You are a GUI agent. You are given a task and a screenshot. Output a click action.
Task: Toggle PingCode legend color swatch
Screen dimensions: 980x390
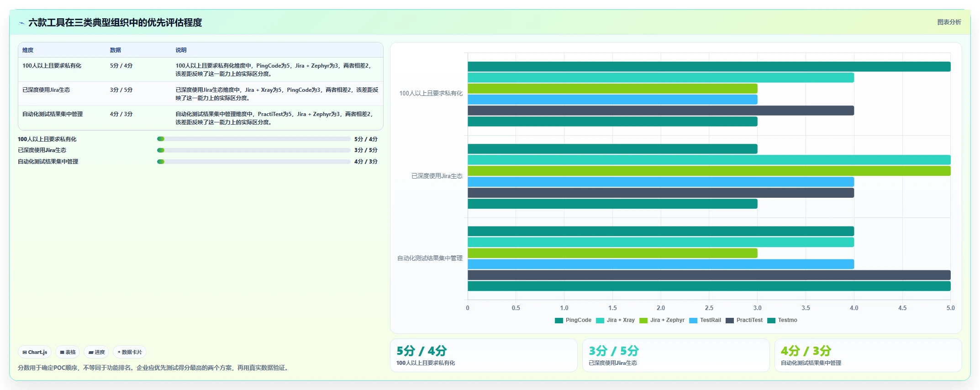coord(559,320)
